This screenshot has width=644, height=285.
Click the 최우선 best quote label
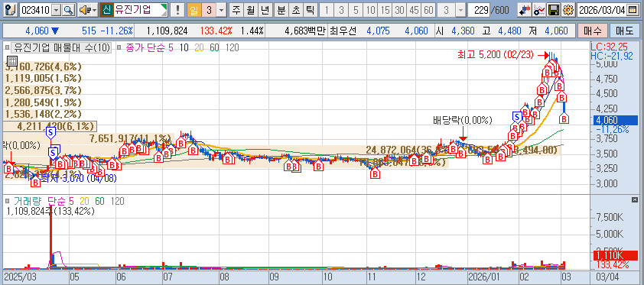(x=343, y=31)
